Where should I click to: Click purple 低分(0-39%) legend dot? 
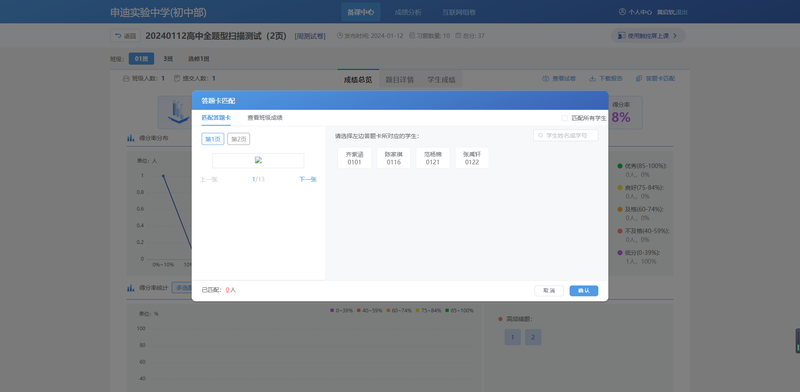(x=620, y=253)
